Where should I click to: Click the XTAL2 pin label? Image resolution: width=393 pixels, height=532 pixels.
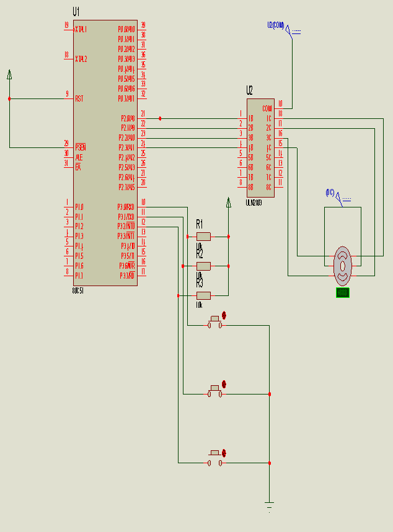click(x=81, y=59)
